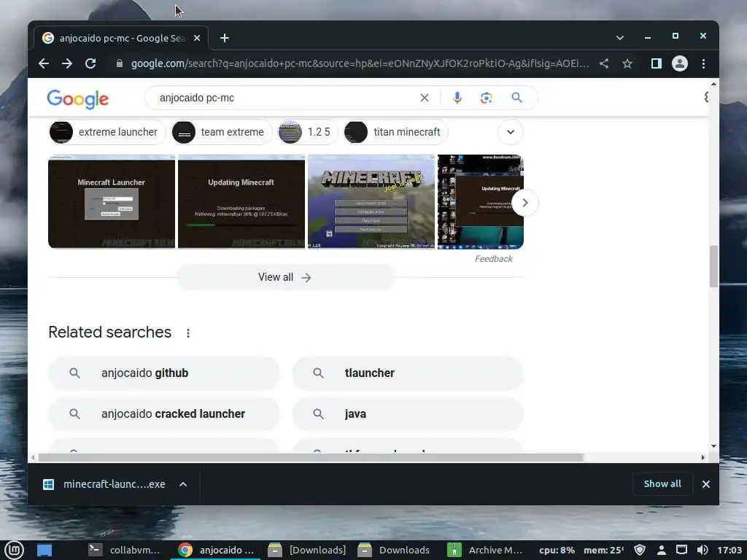The image size is (747, 560).
Task: Open the Chrome side panel
Action: click(x=657, y=63)
